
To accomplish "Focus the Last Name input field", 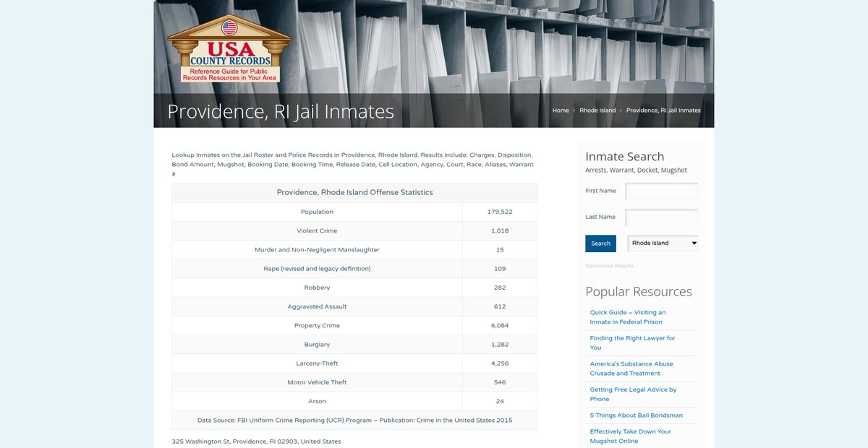I will (662, 217).
